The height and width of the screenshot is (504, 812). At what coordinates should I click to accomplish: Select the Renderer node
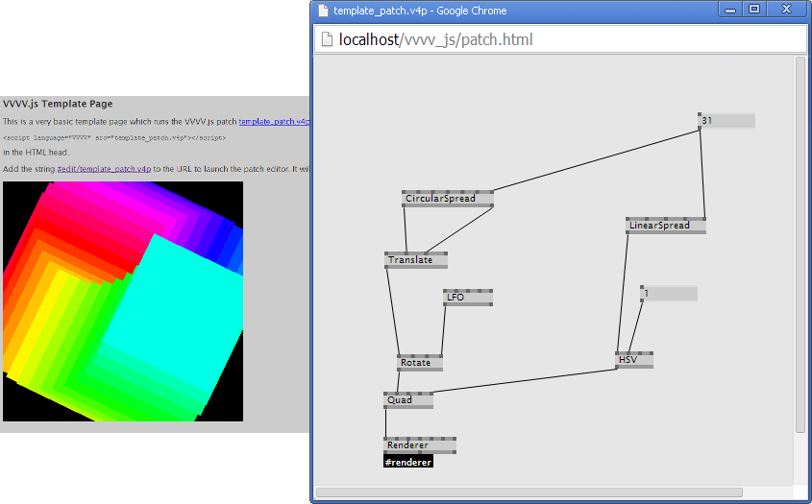click(420, 445)
